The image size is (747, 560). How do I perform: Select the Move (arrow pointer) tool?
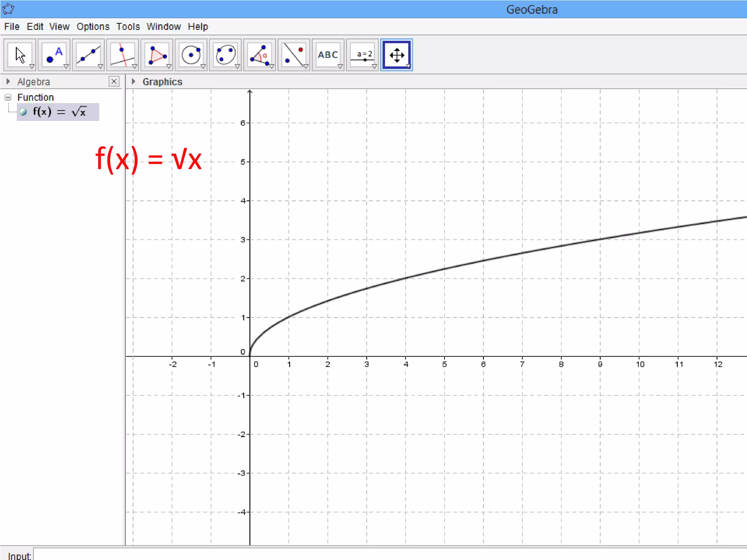coord(20,55)
